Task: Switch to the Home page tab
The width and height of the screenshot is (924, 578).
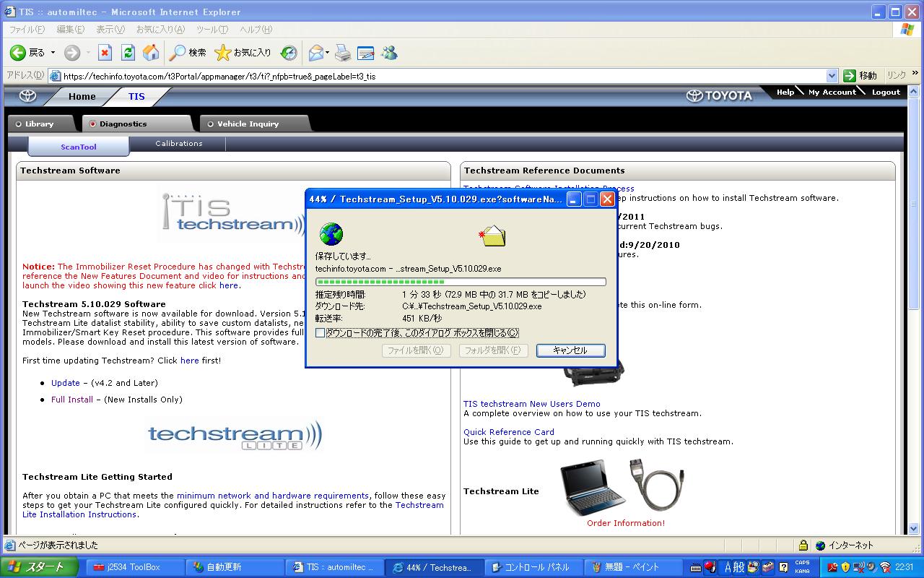Action: point(82,97)
